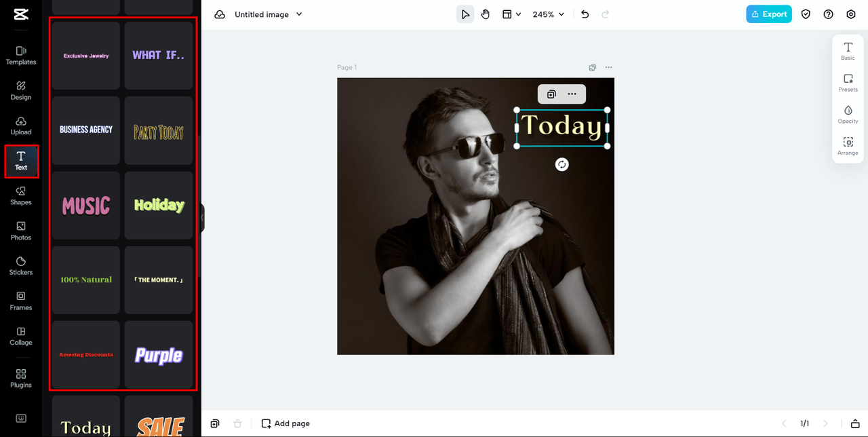Viewport: 868px width, 437px height.
Task: Collapse the text side panel handle
Action: (202, 218)
